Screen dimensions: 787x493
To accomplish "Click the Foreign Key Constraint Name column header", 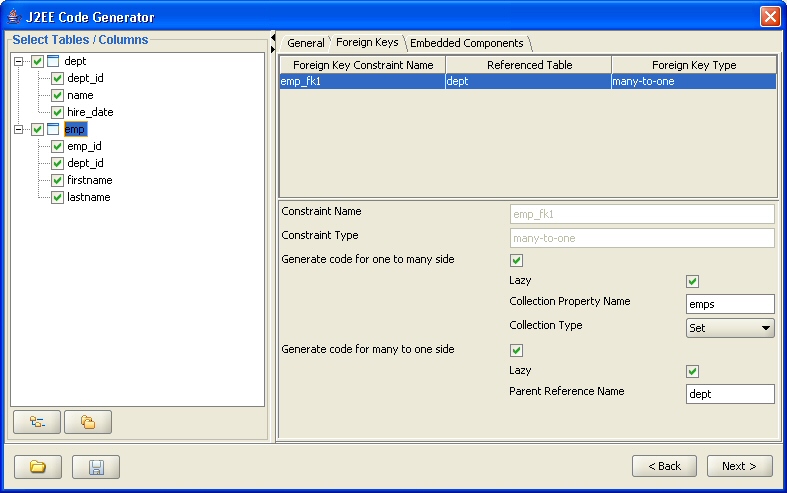I will (x=363, y=65).
